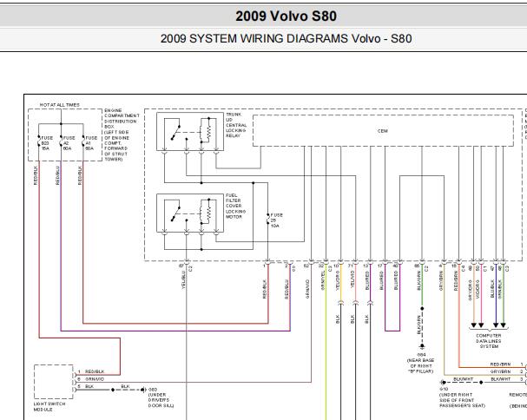Click the horizontal RED/BRN label at connector pin 1
527x420 pixels.
(x=500, y=364)
